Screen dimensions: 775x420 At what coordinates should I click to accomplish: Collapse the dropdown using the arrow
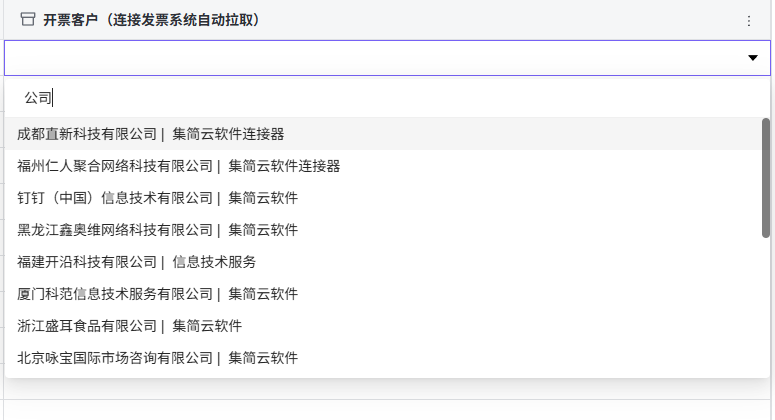coord(753,58)
